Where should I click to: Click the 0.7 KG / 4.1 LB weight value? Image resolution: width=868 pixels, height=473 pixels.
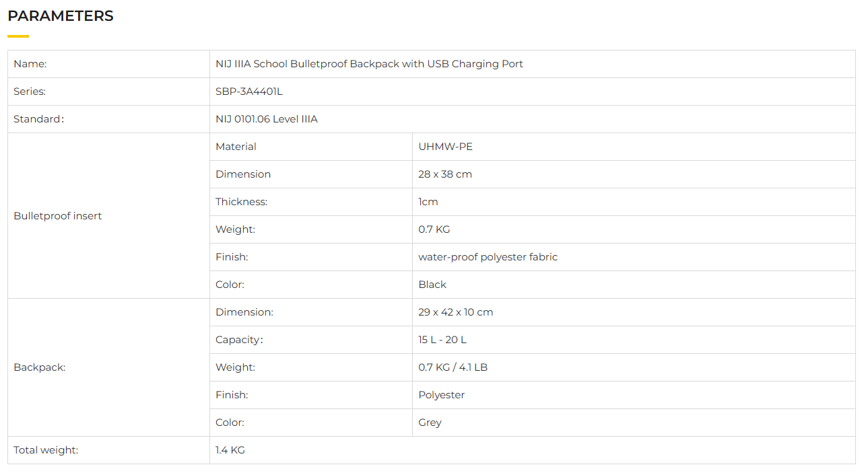[453, 367]
